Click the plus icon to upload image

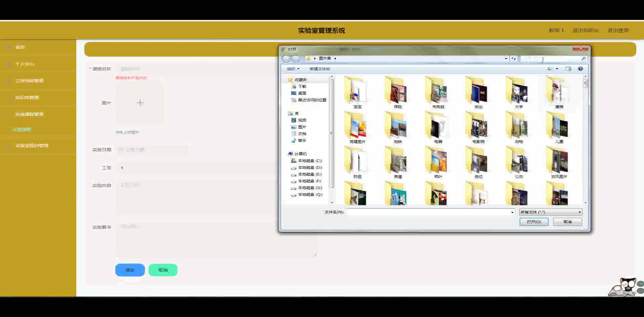point(140,103)
